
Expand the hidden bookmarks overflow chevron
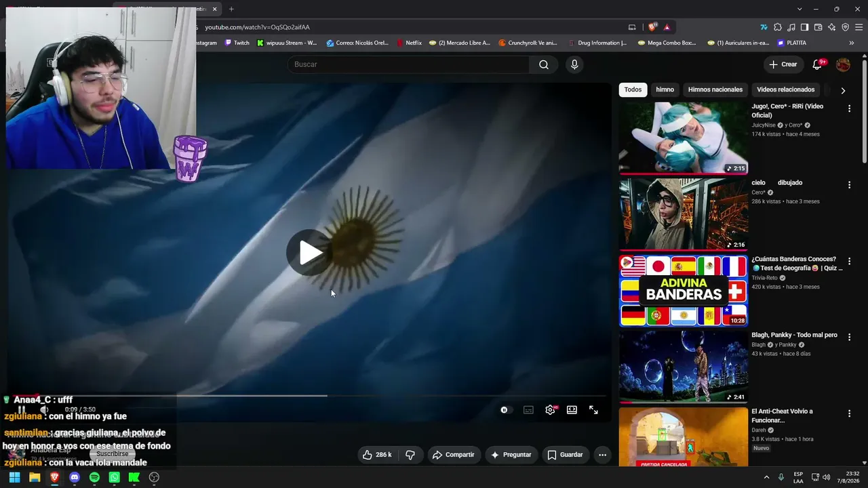pos(851,43)
